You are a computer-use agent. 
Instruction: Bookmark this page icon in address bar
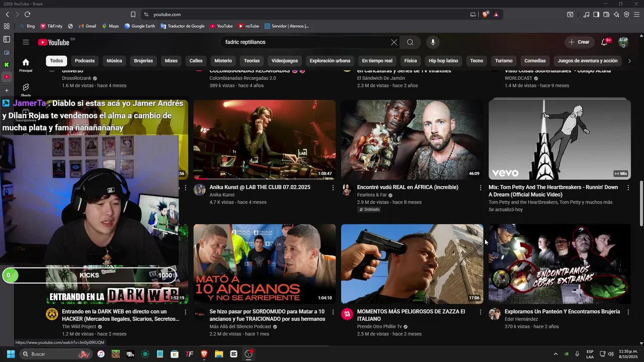133,15
